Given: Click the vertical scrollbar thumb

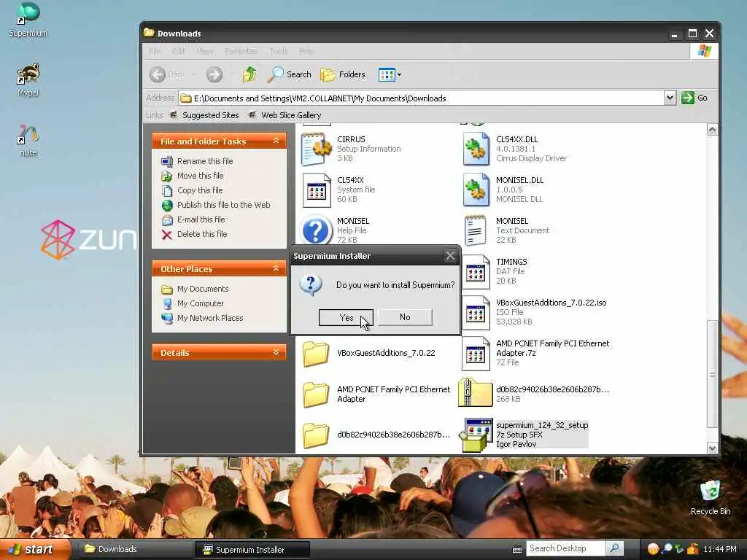Looking at the screenshot, I should coord(712,373).
